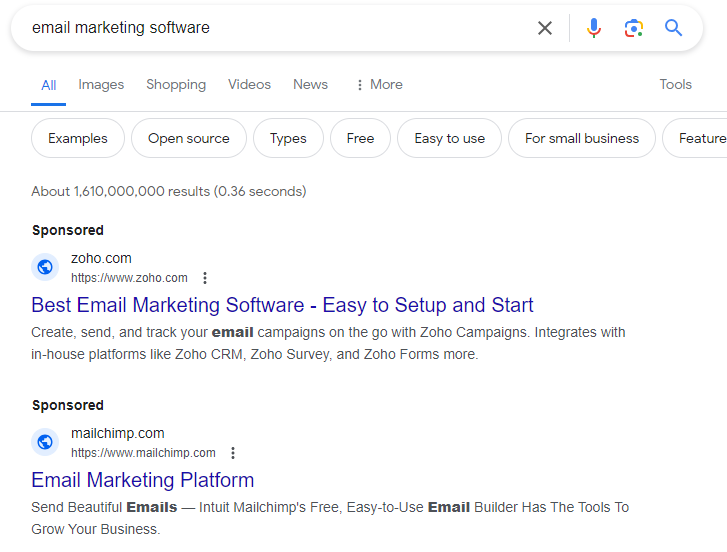Screen dimensions: 727x552
Task: Select the News tab
Action: coord(311,84)
